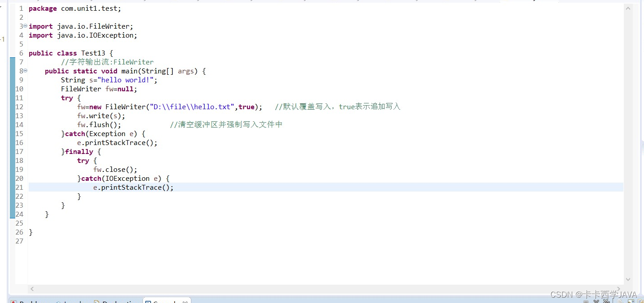This screenshot has height=303, width=644.
Task: Click the Clear Console icon
Action: tap(619, 300)
